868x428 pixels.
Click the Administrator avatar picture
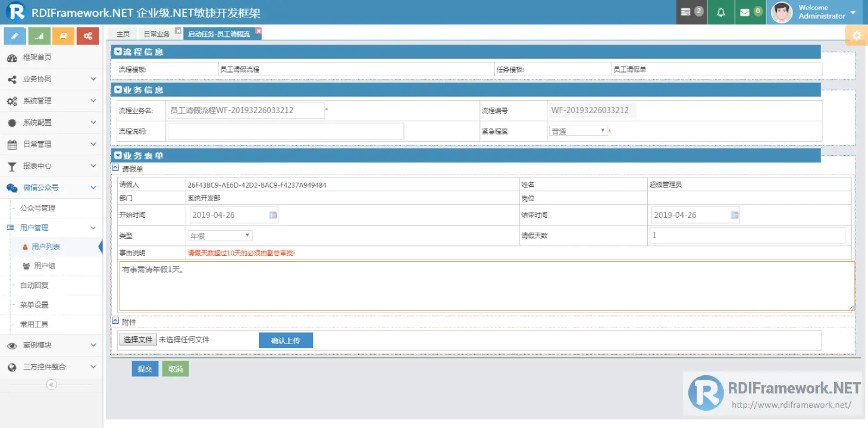[x=781, y=12]
